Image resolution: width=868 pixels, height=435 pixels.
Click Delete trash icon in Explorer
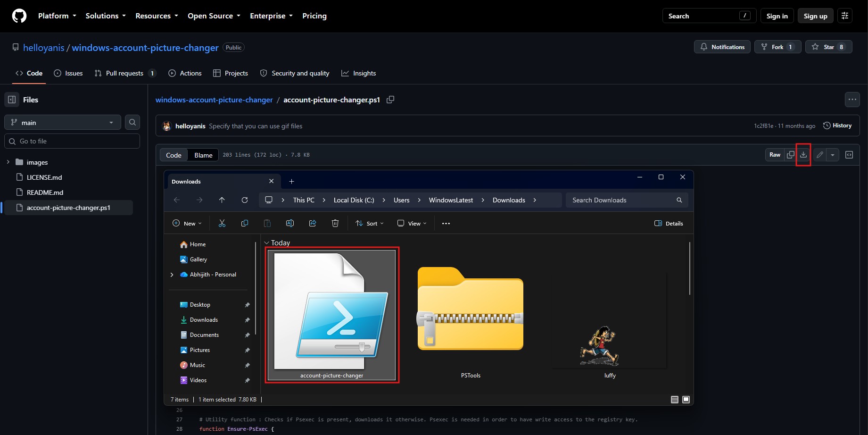pyautogui.click(x=335, y=223)
